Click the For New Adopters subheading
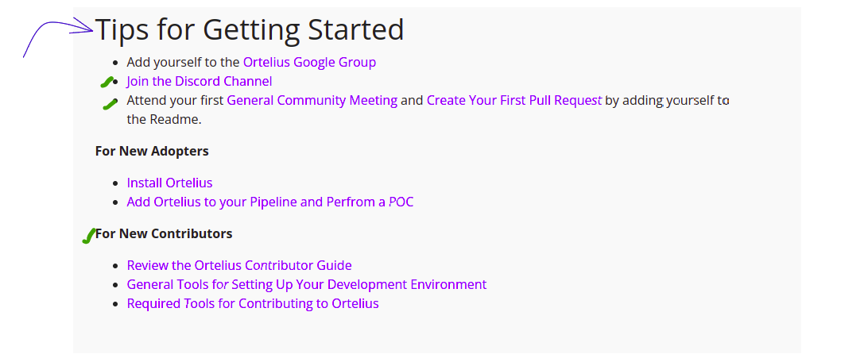Image resolution: width=868 pixels, height=362 pixels. [152, 151]
